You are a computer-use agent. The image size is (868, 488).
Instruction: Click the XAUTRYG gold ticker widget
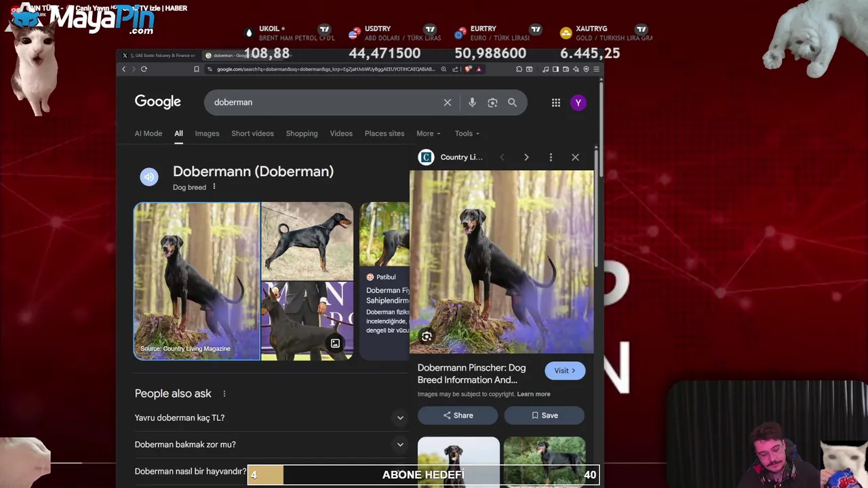(605, 42)
